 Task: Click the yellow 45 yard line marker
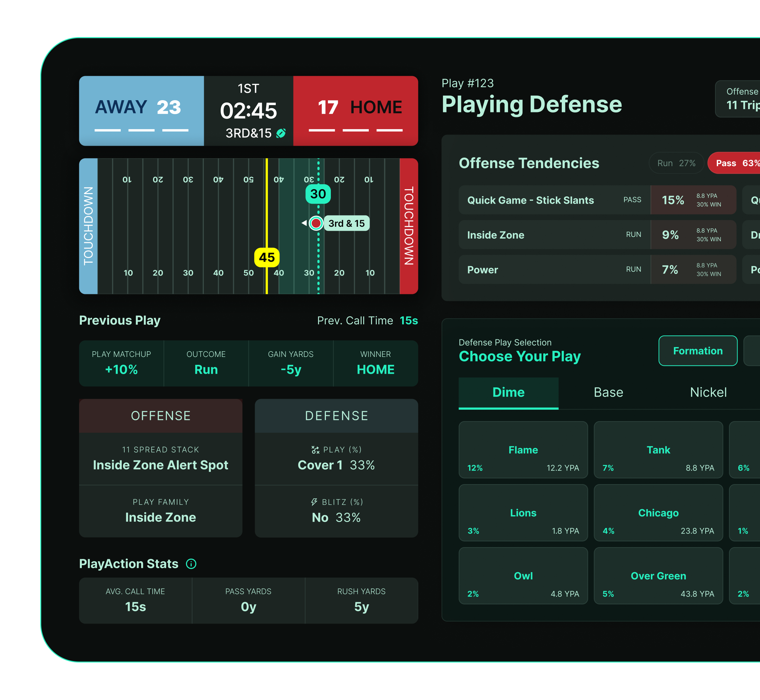click(x=267, y=258)
